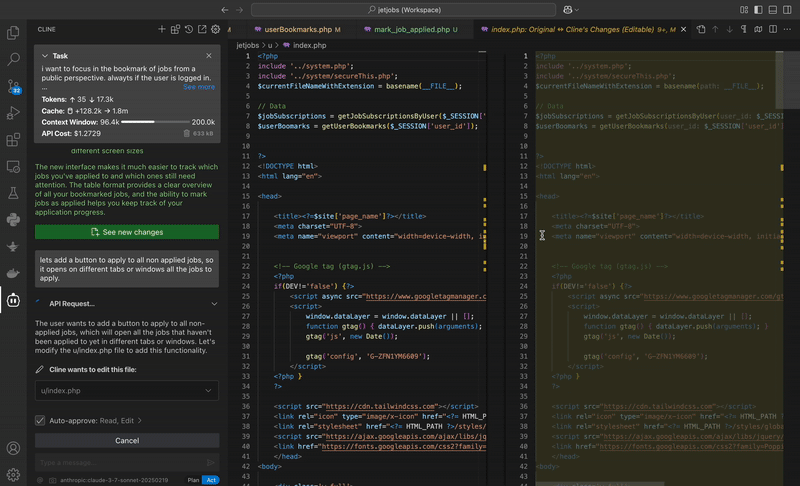The width and height of the screenshot is (800, 486).
Task: Attach image with picture icon below message box
Action: [x=53, y=480]
